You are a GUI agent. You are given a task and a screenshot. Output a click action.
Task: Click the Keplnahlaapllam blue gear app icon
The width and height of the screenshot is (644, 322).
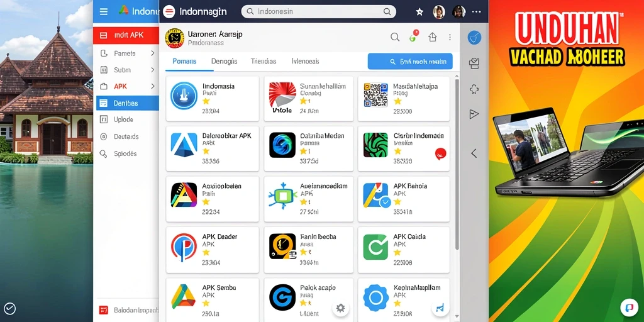(x=376, y=297)
